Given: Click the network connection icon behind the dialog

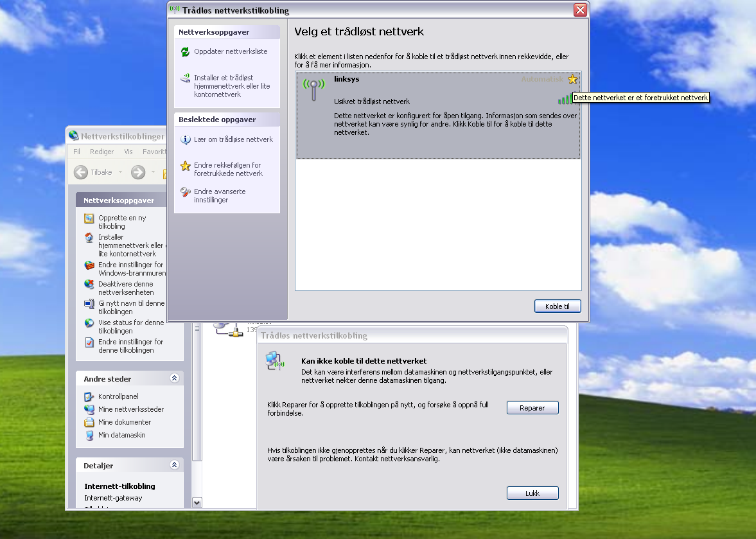Looking at the screenshot, I should [x=227, y=330].
